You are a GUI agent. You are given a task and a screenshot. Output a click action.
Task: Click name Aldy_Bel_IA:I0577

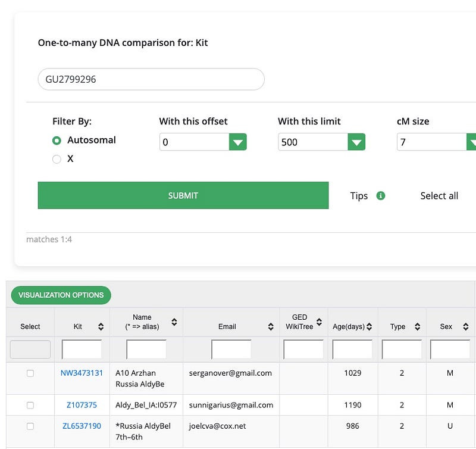(146, 405)
